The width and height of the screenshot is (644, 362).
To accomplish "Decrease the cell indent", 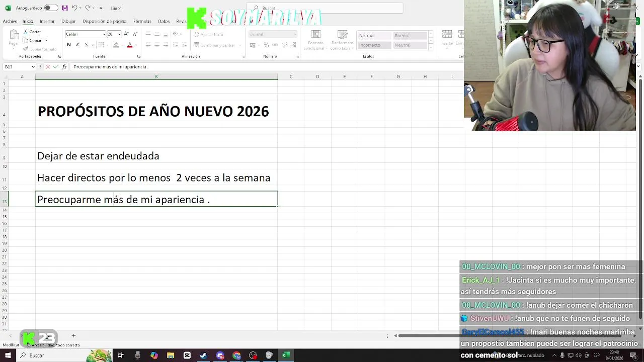I will pos(176,45).
